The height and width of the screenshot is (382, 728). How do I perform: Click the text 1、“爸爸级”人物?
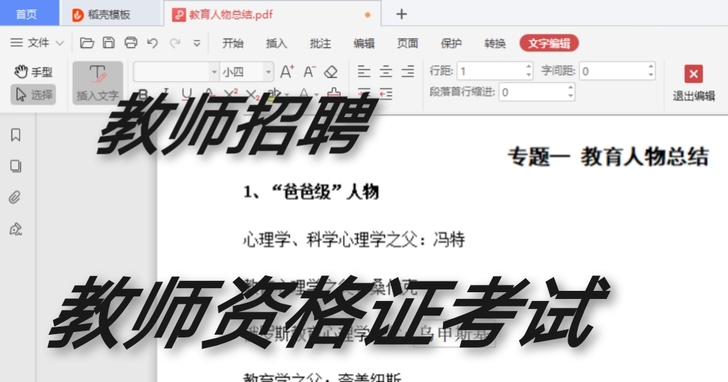311,191
